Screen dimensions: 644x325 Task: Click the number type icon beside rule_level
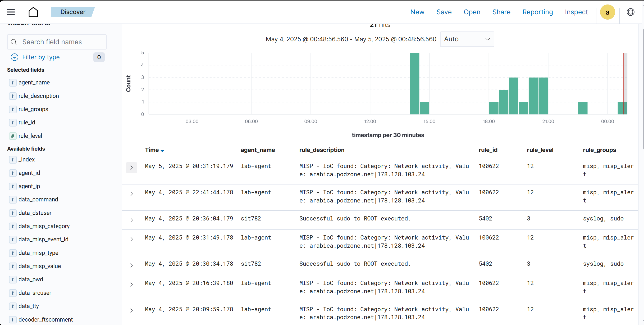click(12, 136)
